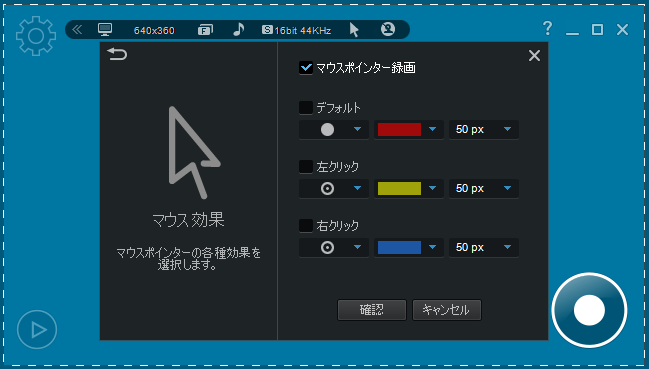Close the mouse effects dialog
Screen dimensions: 649x369
[534, 55]
